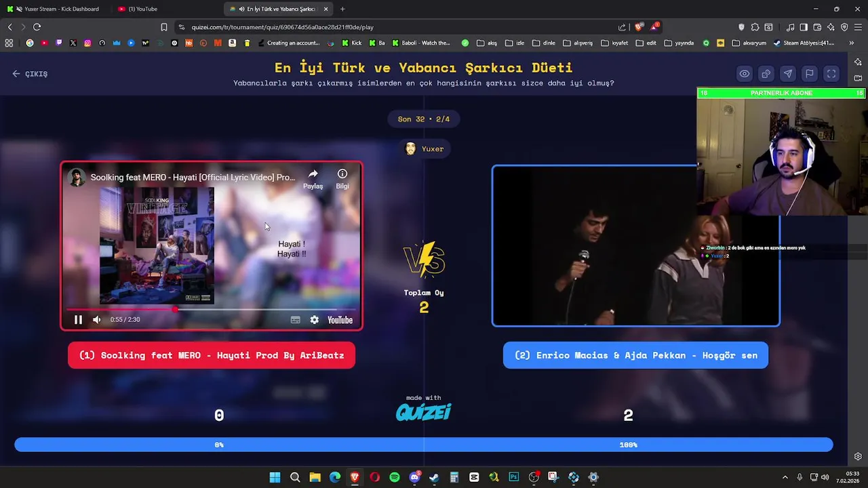
Task: Expand the yayında bookmark folder
Action: [x=679, y=43]
